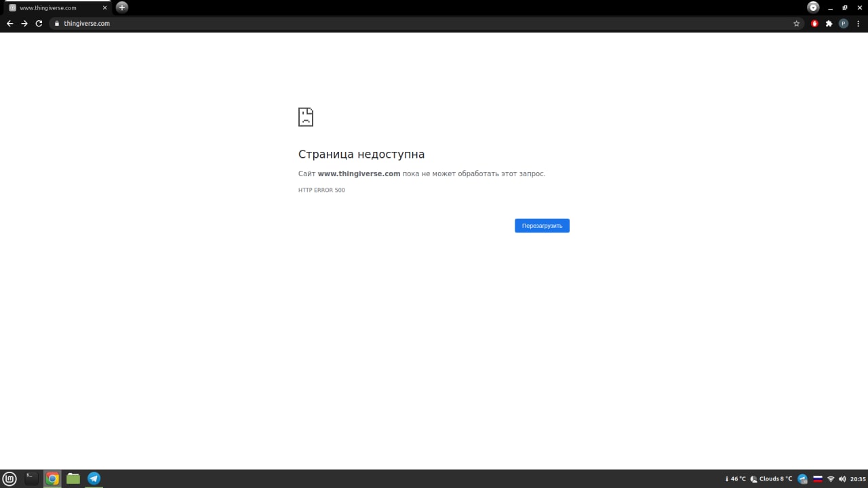868x488 pixels.
Task: Select the www.thingiverse.com tab
Action: click(x=56, y=7)
